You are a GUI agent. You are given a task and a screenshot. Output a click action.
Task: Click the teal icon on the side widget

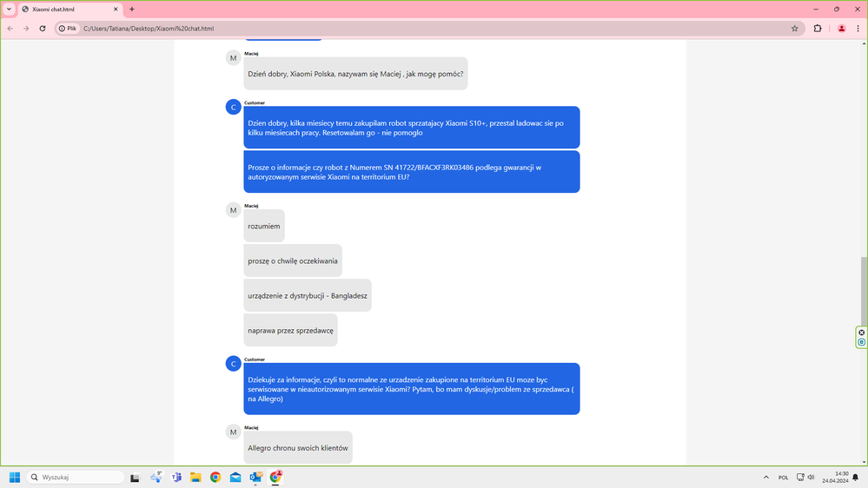click(861, 342)
